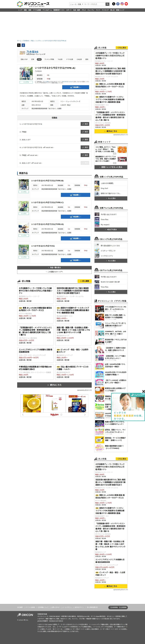Image resolution: width=145 pixels, height=644 pixels.
Task: Click My respect album entry
Action: coord(105,224)
